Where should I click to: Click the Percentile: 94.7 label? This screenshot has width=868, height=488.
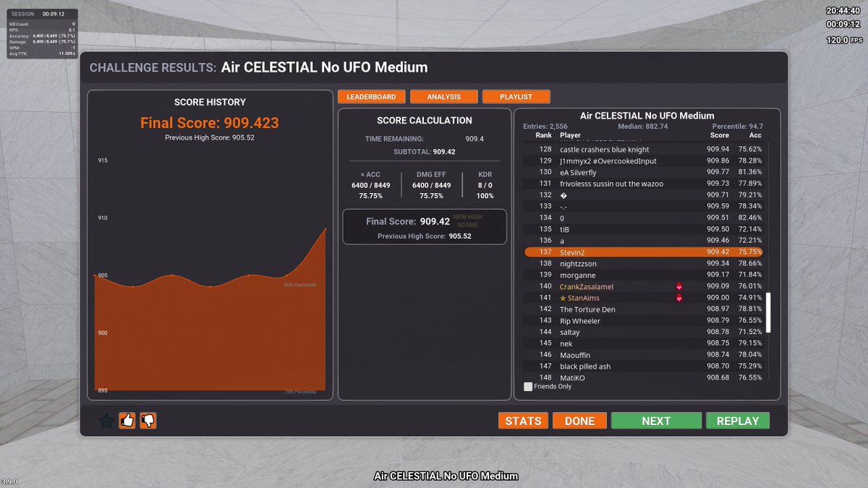coord(738,127)
